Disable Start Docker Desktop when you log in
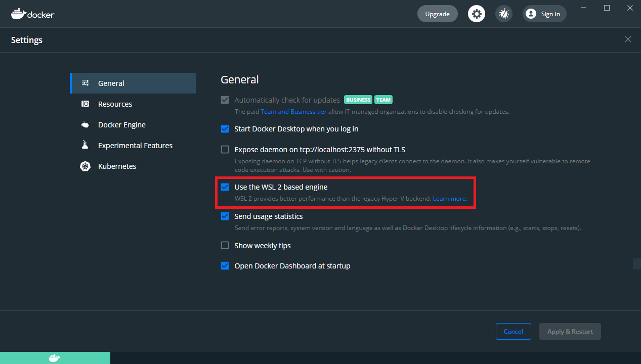641x364 pixels. (x=225, y=129)
